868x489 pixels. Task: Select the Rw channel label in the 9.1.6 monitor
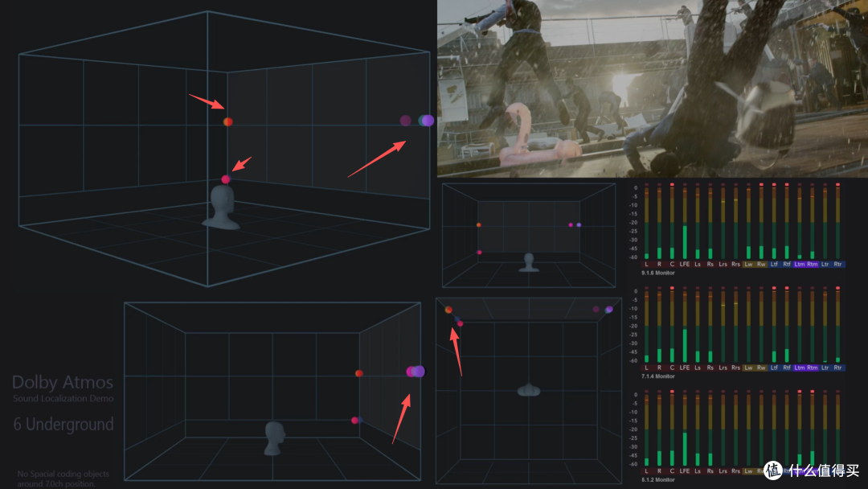[761, 264]
